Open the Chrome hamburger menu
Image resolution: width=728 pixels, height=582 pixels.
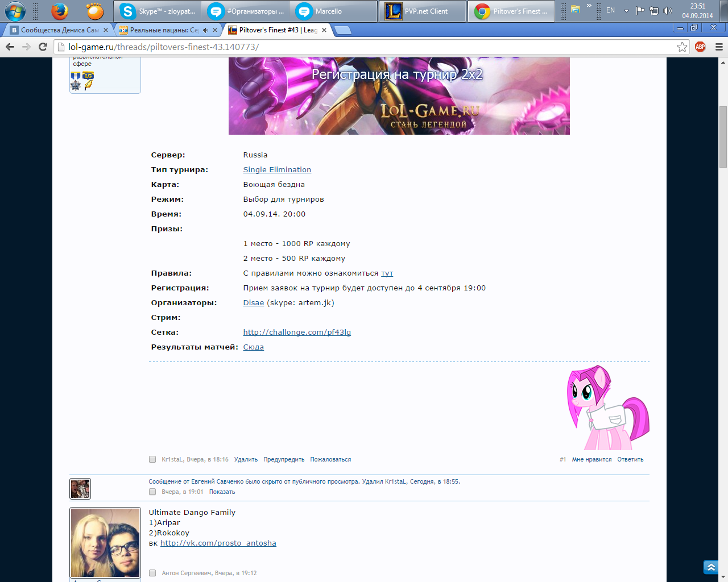(x=719, y=47)
